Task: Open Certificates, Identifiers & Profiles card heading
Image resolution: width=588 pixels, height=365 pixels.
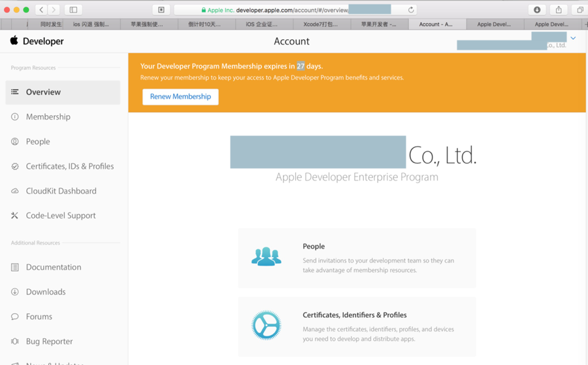Action: [355, 315]
